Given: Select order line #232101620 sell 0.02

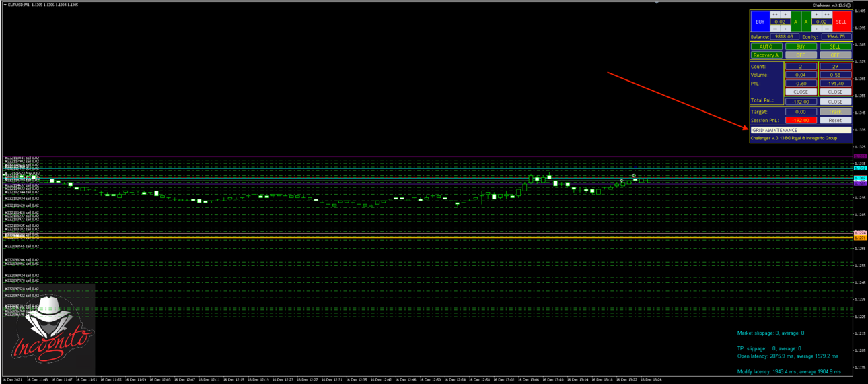Looking at the screenshot, I should (22, 205).
